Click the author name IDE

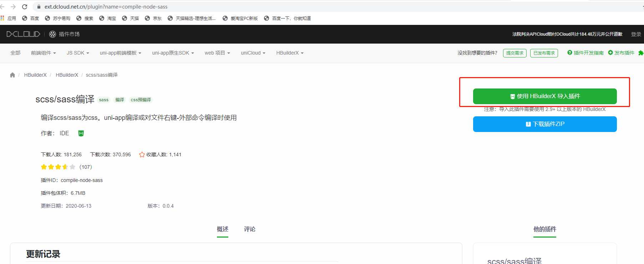[64, 133]
